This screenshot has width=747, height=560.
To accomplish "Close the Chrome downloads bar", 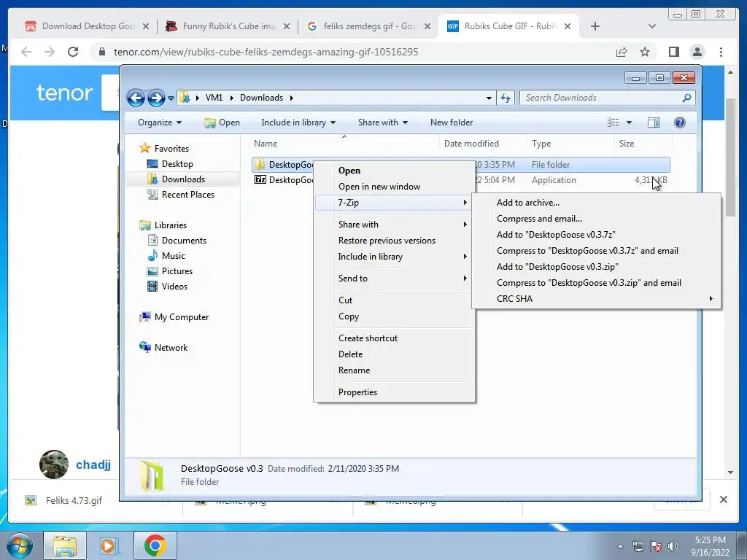I will coord(723,499).
